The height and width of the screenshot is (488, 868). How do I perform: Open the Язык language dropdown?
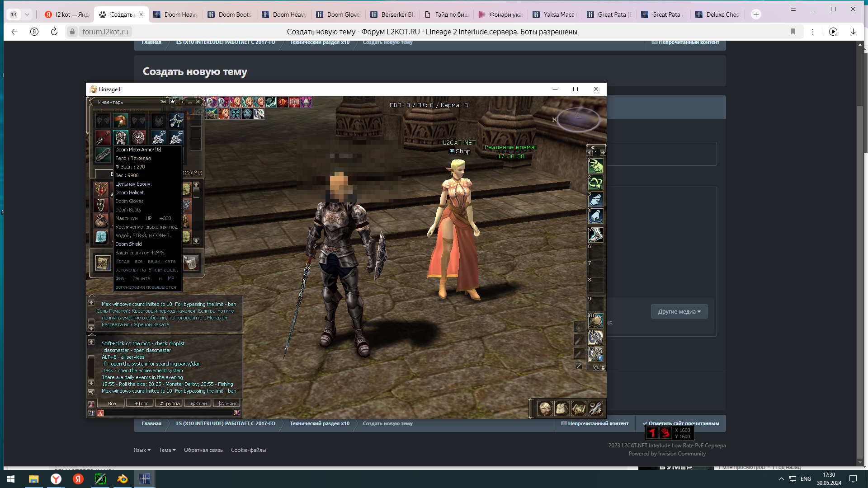tap(142, 450)
